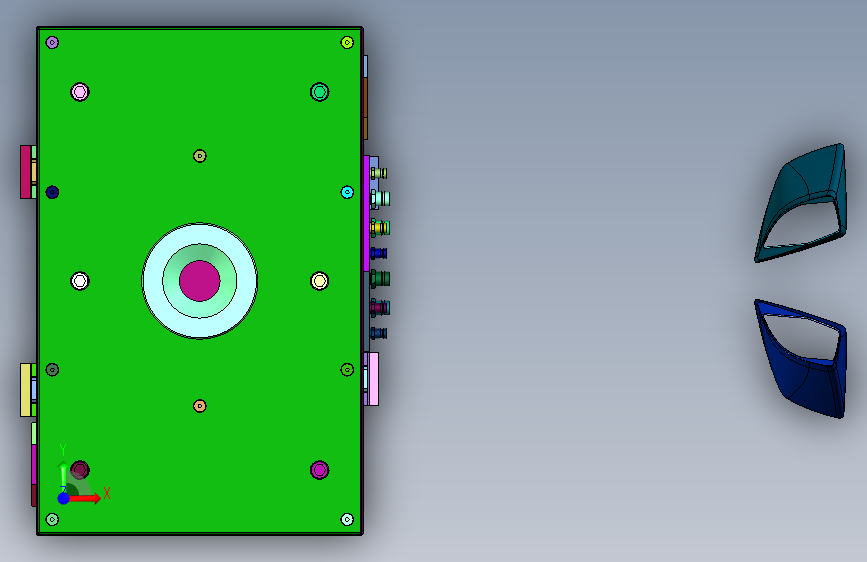Select the white pin left of the center ring
The width and height of the screenshot is (867, 562).
[x=80, y=281]
